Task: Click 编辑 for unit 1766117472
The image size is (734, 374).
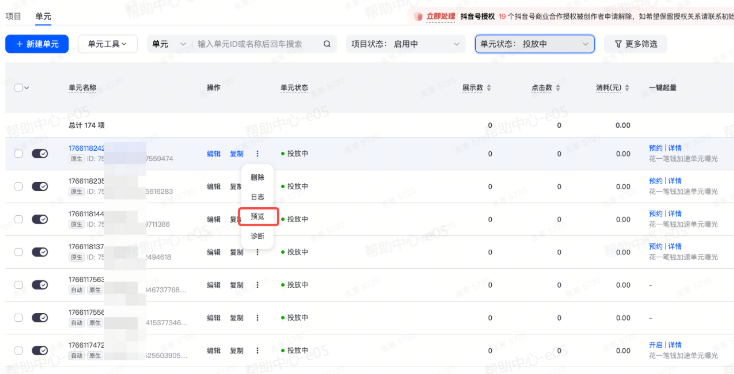Action: (x=213, y=350)
